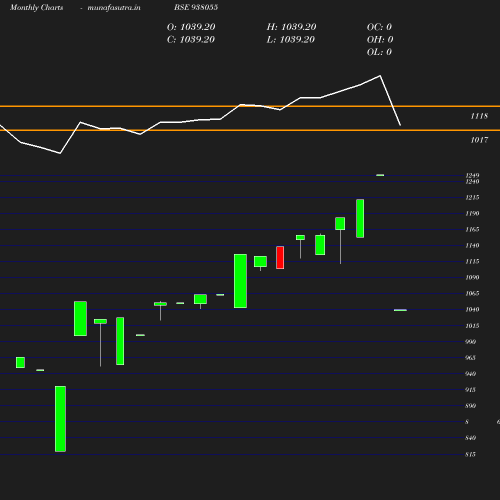The height and width of the screenshot is (500, 500).
Task: Click the 1015 price axis label
Action: coord(472,326)
